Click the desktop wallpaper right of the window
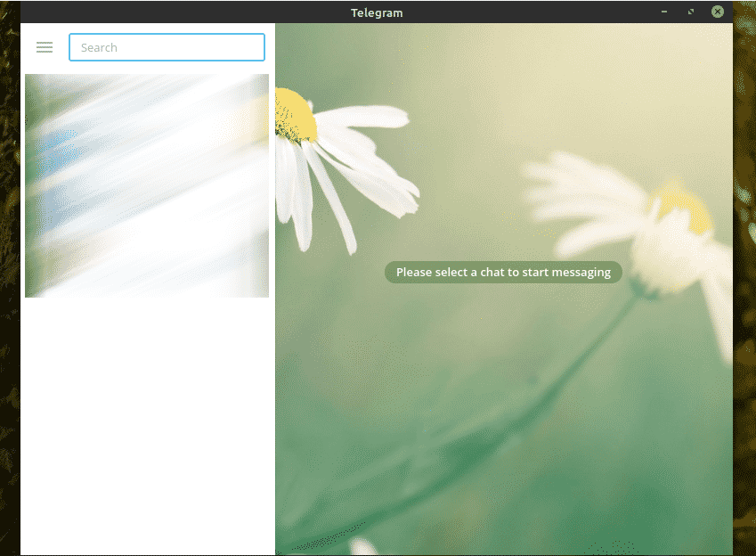The height and width of the screenshot is (556, 756). point(744,267)
